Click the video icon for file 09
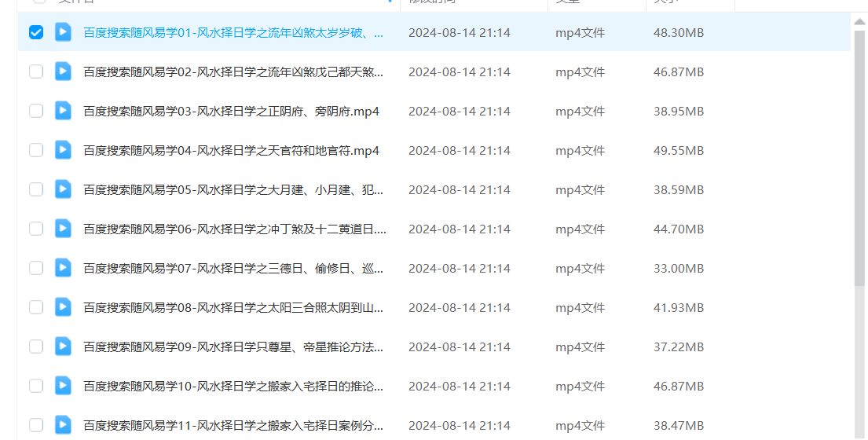Image resolution: width=868 pixels, height=440 pixels. 63,346
